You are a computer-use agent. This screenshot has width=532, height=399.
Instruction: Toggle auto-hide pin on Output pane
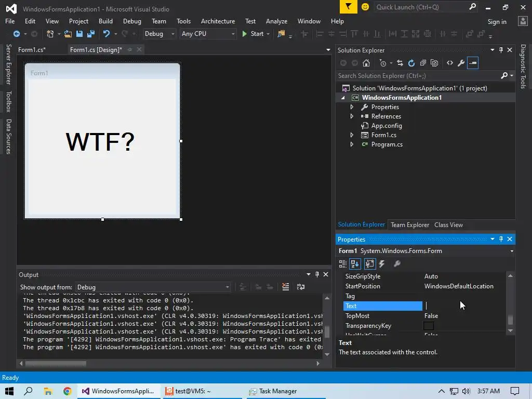pos(317,274)
